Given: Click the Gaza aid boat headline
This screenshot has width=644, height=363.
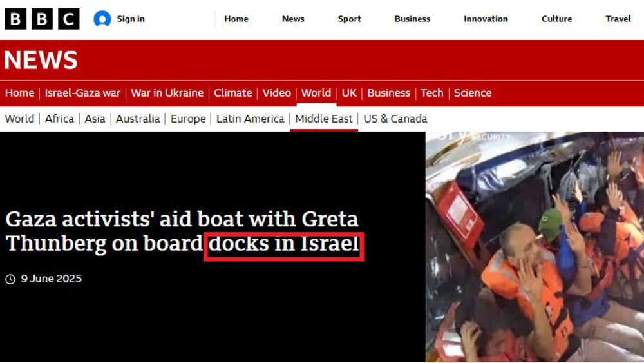Looking at the screenshot, I should tap(183, 231).
